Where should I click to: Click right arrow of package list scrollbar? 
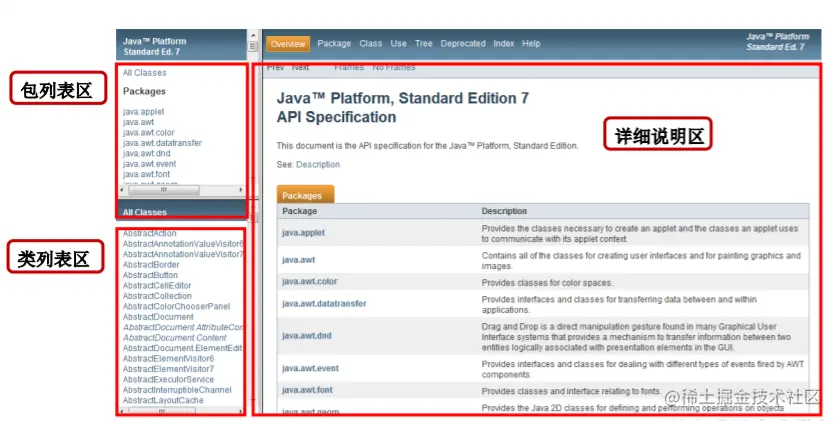241,189
